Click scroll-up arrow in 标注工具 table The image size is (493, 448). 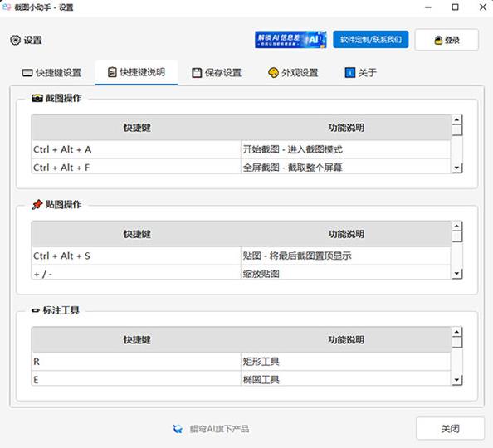(456, 332)
